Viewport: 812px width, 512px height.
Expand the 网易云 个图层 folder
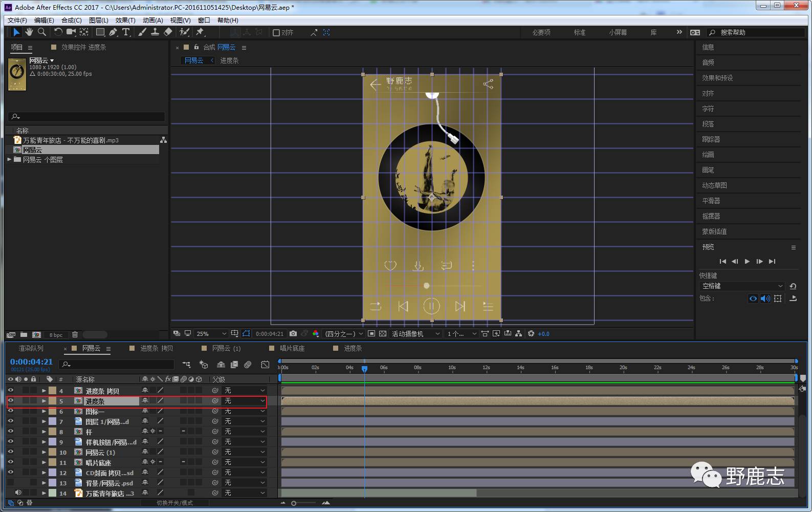click(x=9, y=160)
